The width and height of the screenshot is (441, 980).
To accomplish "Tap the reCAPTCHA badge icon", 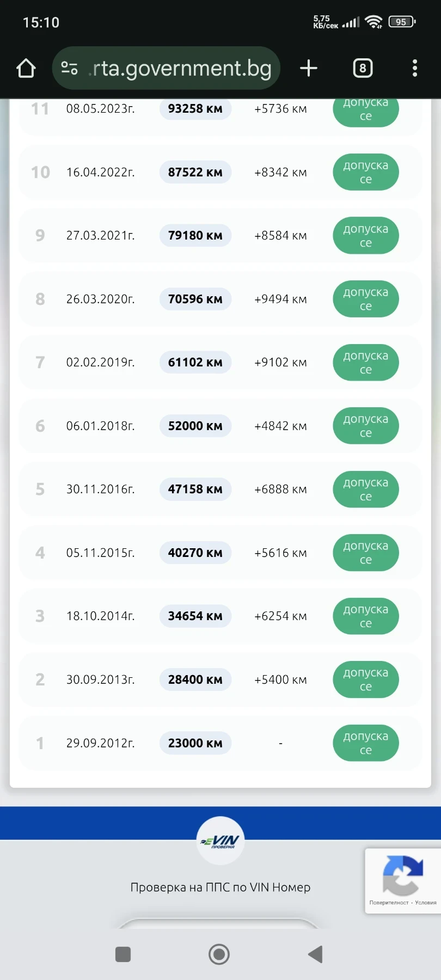I will click(x=402, y=875).
